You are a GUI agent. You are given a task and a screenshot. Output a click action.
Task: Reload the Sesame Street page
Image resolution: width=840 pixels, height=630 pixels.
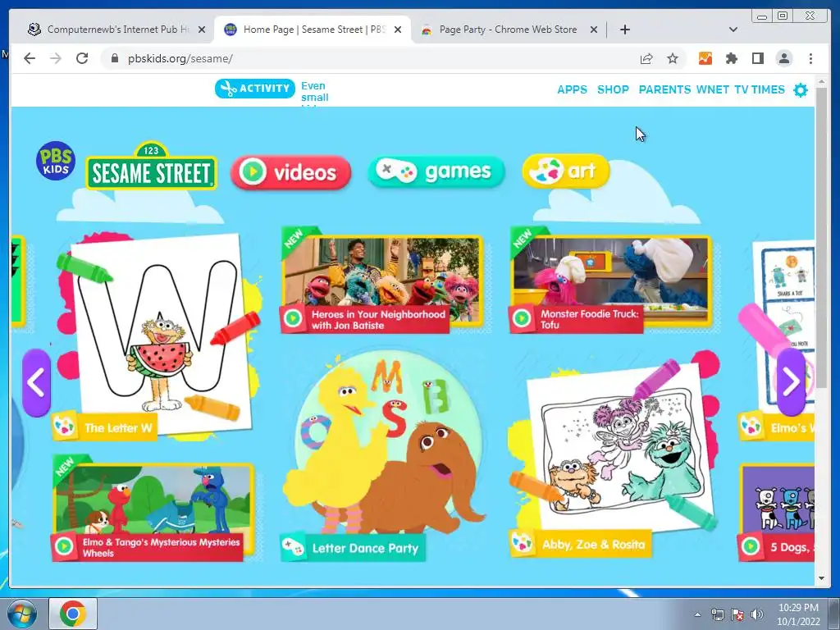82,58
